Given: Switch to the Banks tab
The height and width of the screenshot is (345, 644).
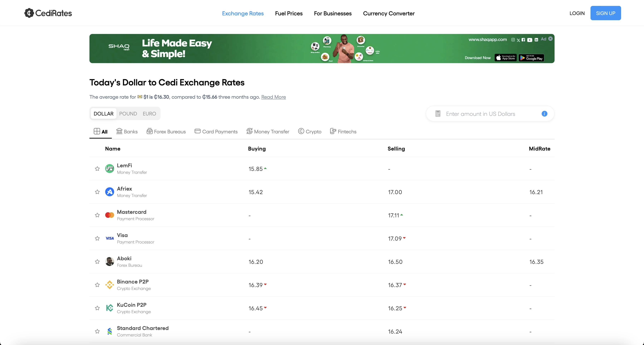Looking at the screenshot, I should [127, 131].
